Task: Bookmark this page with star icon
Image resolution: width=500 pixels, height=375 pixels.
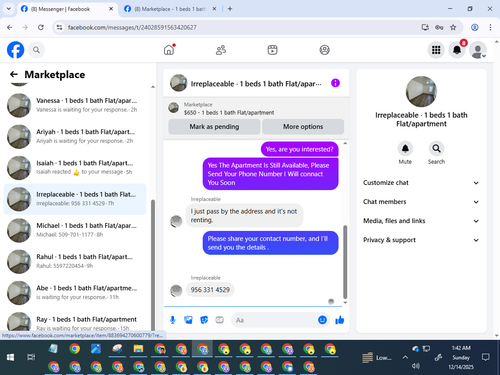Action: (453, 27)
